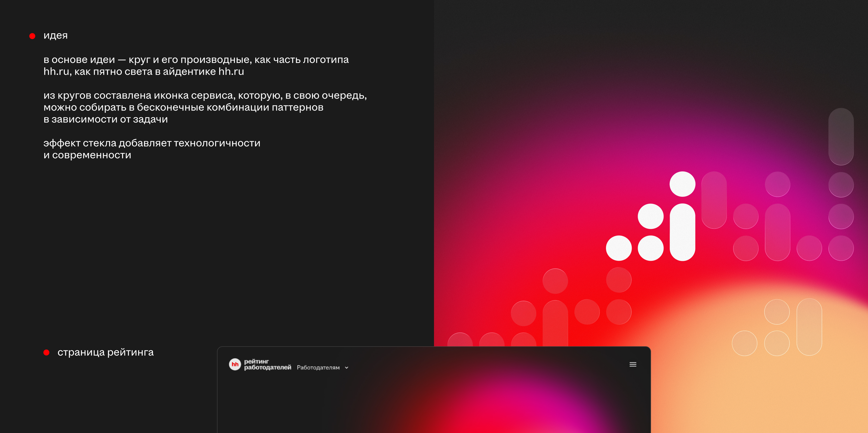Click the red bullet beside страница рейтинга

coord(46,353)
